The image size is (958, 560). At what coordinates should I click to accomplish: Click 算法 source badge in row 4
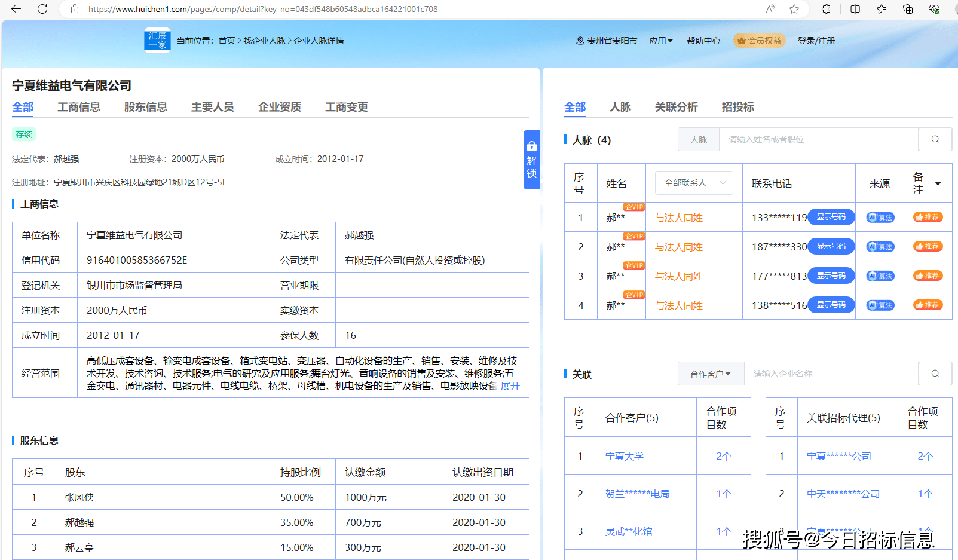(880, 305)
